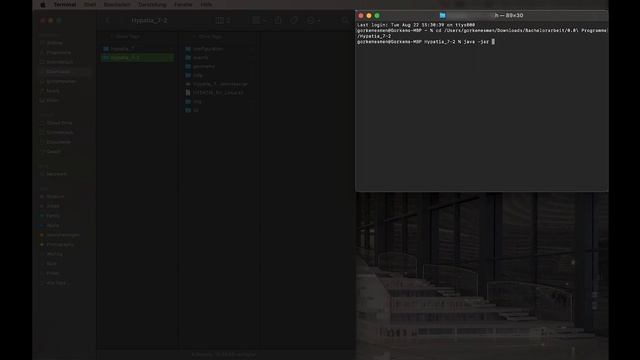This screenshot has width=640, height=360.
Task: Close the Terminal window with red button
Action: (361, 16)
